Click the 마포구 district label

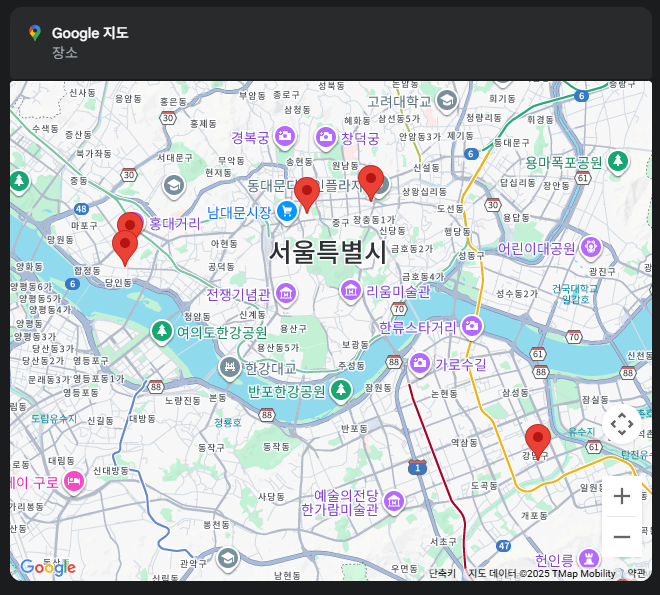[x=84, y=226]
